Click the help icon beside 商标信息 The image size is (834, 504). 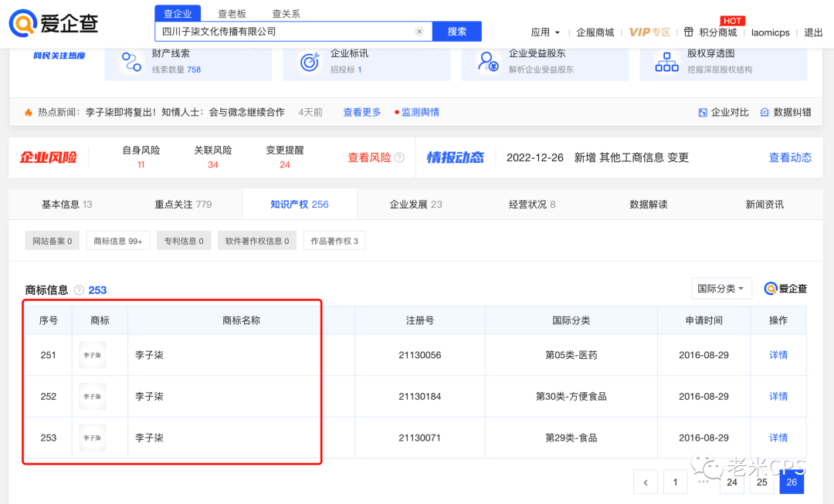coord(79,289)
